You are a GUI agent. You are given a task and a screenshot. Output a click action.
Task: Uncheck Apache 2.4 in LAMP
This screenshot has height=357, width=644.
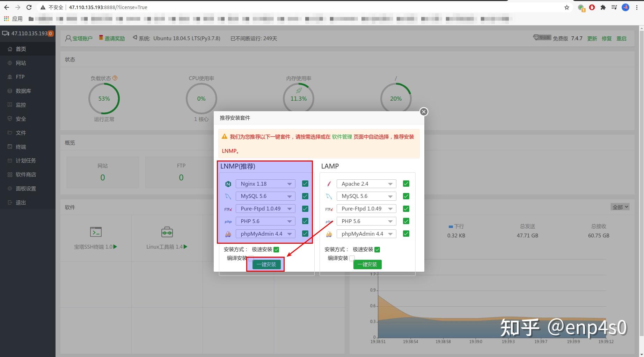click(x=406, y=184)
